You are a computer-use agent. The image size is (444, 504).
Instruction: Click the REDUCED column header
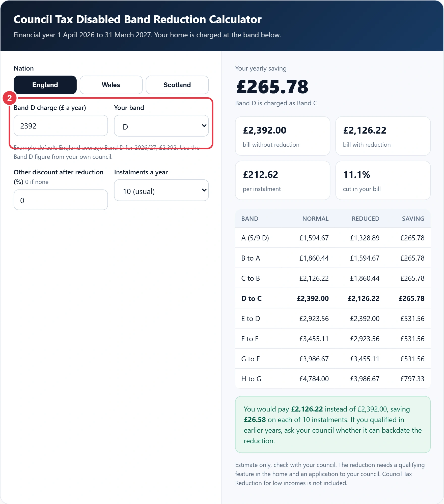[366, 218]
